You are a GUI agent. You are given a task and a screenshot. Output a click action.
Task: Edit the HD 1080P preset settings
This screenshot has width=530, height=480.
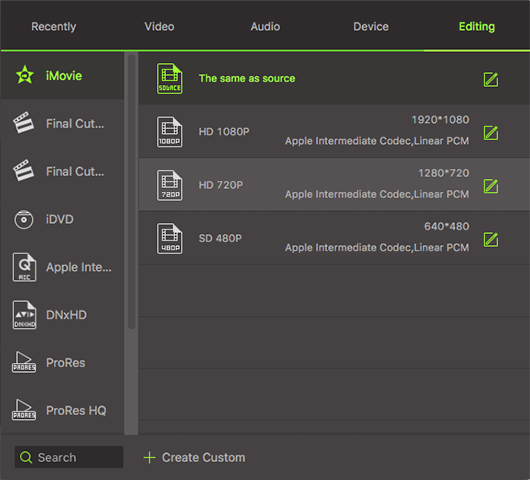click(x=491, y=133)
